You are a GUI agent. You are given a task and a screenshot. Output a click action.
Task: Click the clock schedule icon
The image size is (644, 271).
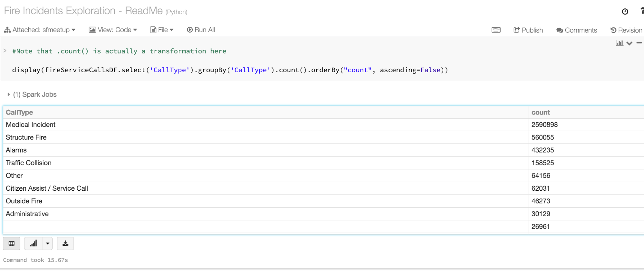[x=625, y=12]
